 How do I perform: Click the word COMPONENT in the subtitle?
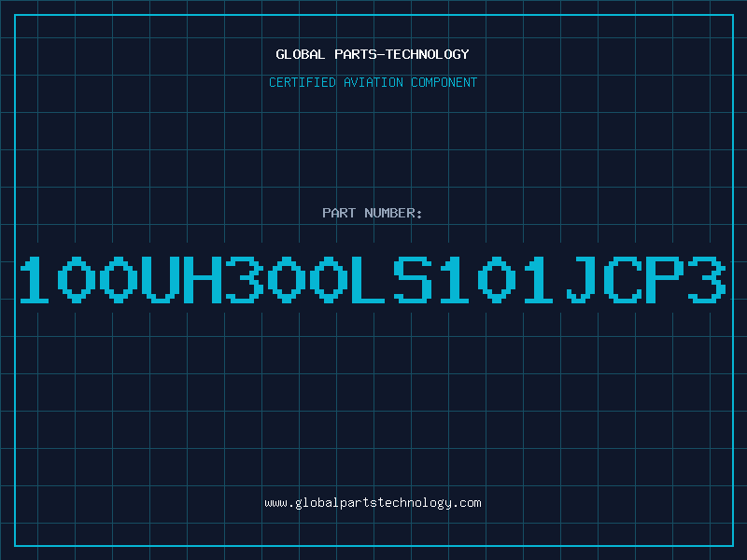[444, 82]
